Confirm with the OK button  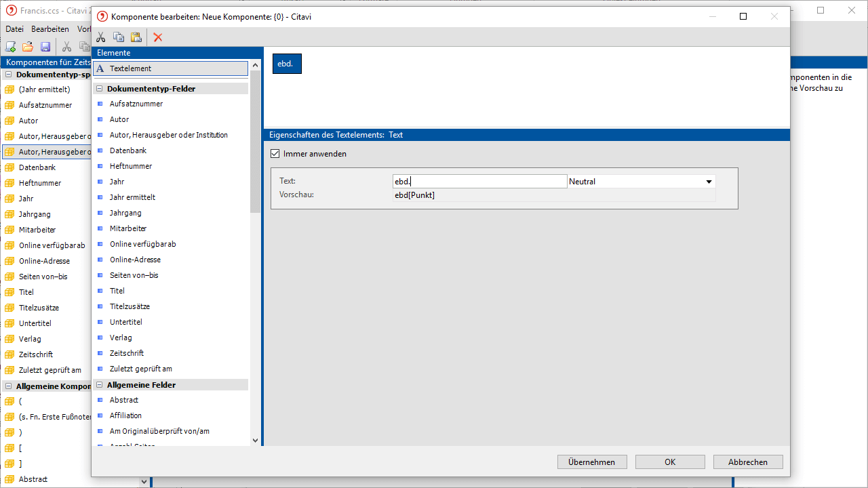pyautogui.click(x=670, y=462)
